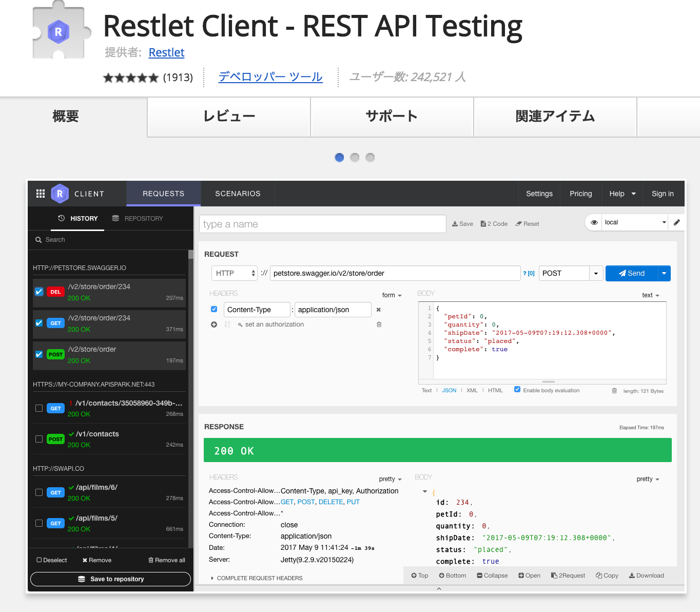The width and height of the screenshot is (700, 612).
Task: Open the サポート tab
Action: coord(392,117)
